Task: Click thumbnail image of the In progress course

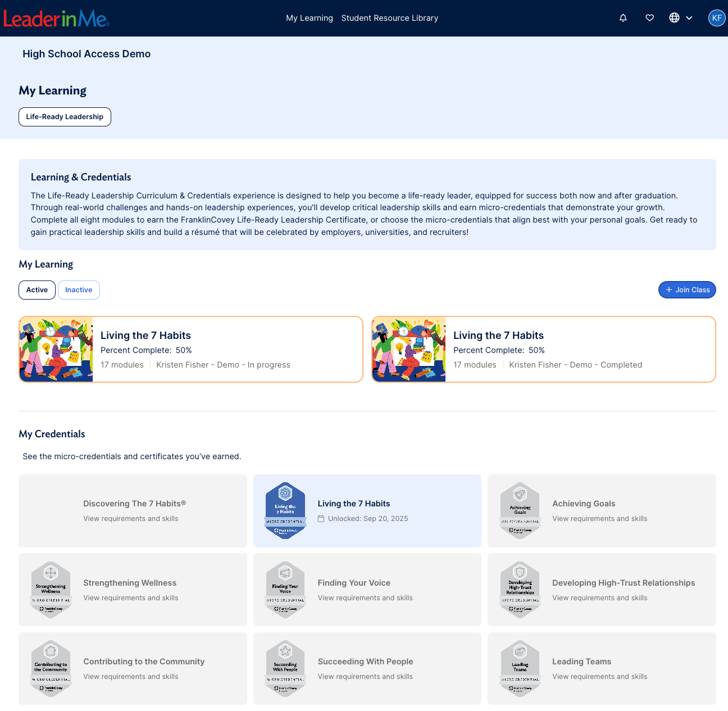Action: pyautogui.click(x=56, y=349)
